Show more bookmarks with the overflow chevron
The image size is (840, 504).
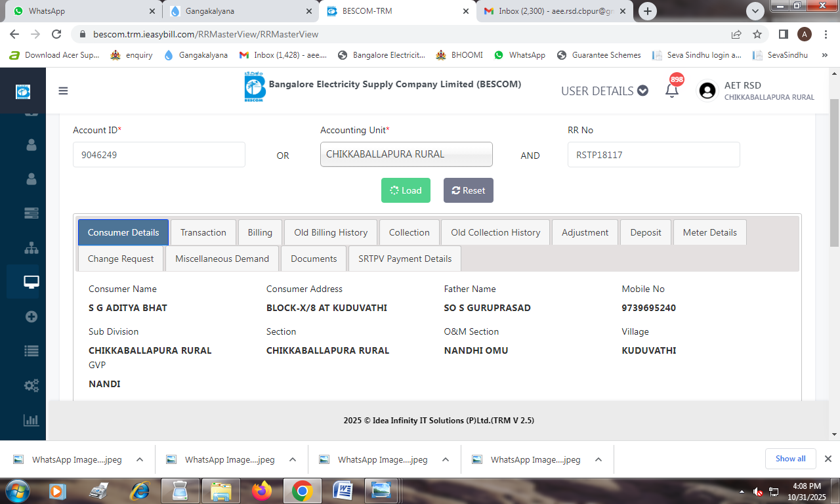(824, 55)
